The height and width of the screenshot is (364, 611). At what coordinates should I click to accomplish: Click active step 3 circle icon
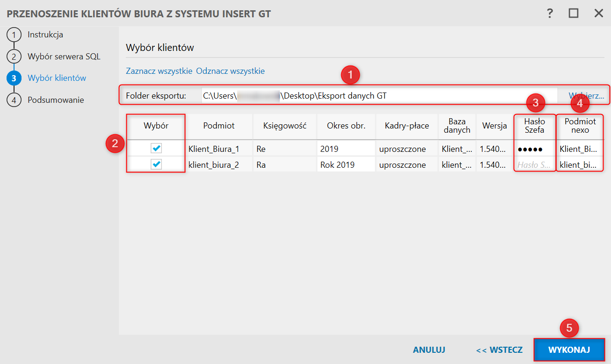click(14, 78)
